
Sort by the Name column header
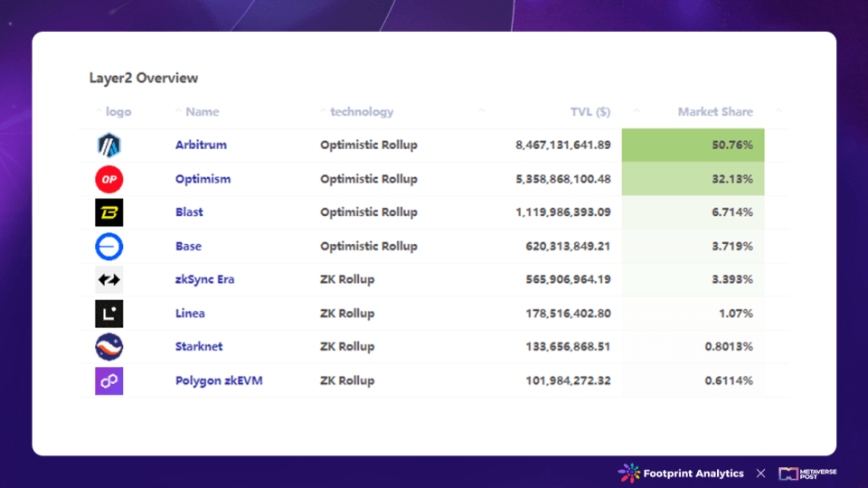tap(202, 112)
